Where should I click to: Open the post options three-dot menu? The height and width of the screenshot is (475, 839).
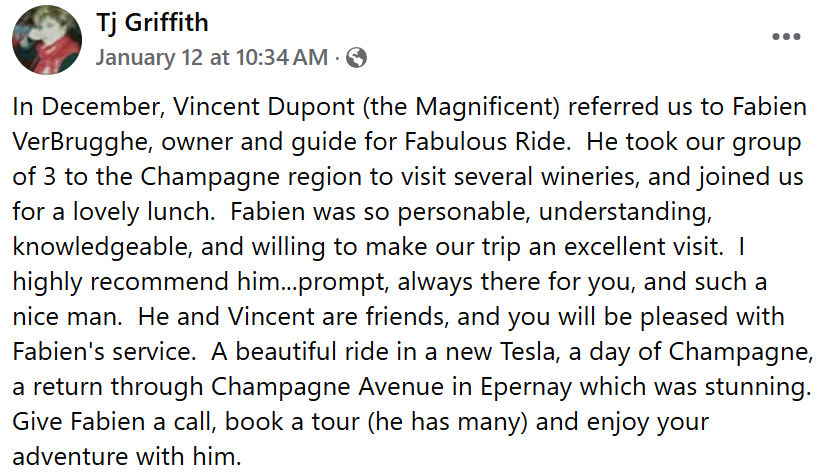pyautogui.click(x=786, y=36)
